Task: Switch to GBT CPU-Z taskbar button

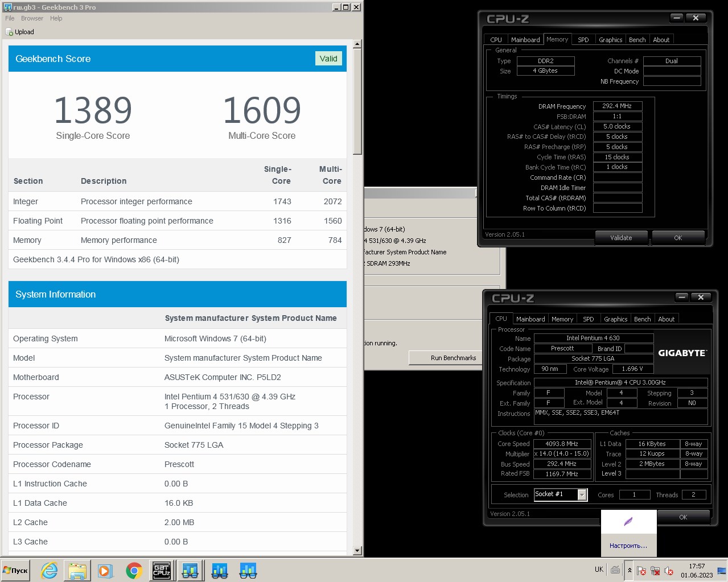Action: tap(162, 570)
